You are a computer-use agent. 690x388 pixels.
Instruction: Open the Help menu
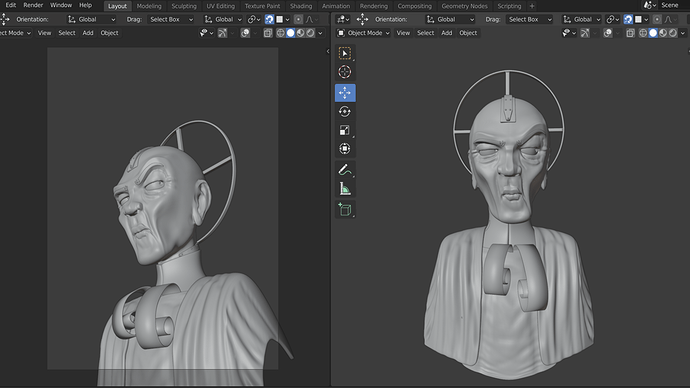tap(85, 5)
